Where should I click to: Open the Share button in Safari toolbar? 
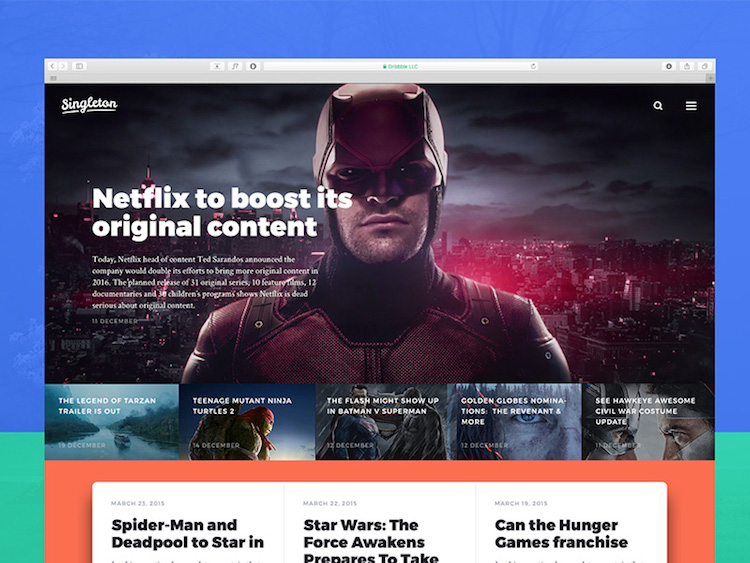pyautogui.click(x=687, y=66)
